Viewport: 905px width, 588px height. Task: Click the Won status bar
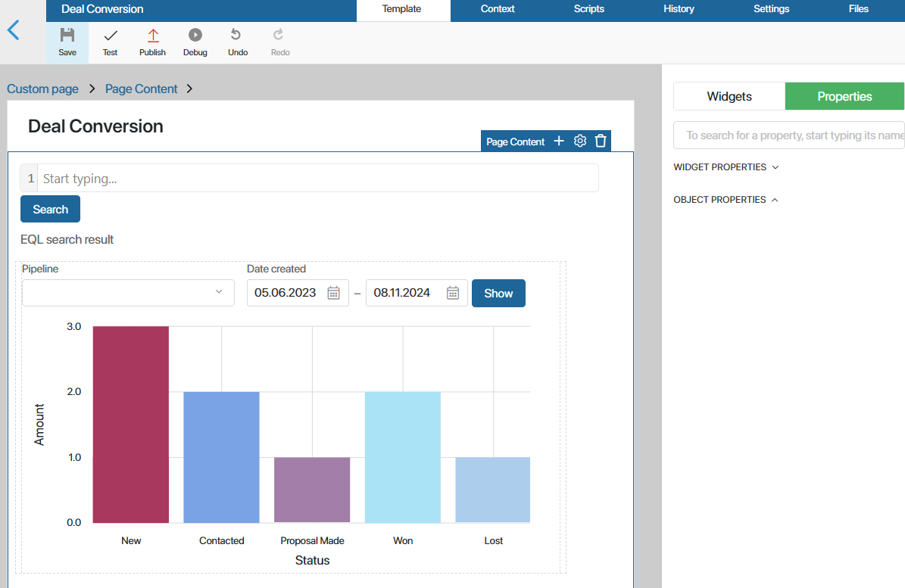pyautogui.click(x=403, y=457)
